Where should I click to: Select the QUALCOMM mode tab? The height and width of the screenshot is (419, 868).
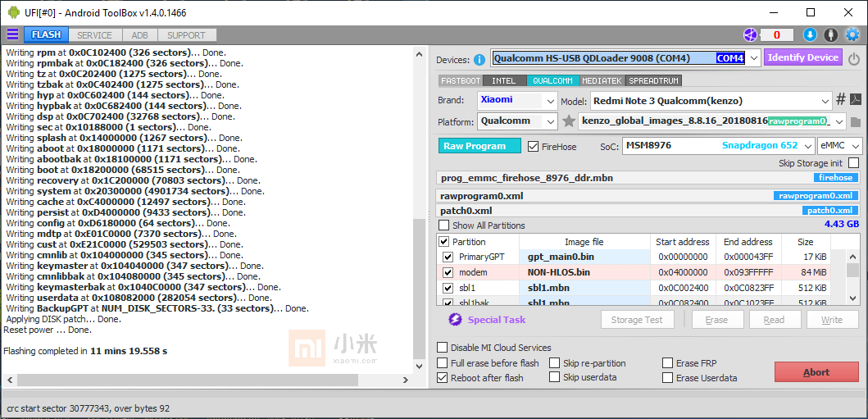(553, 81)
